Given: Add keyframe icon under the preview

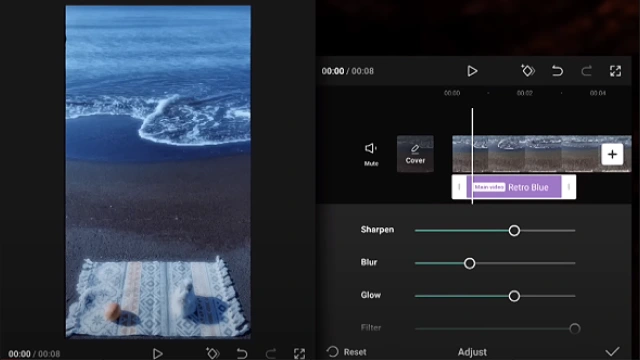Looking at the screenshot, I should (x=213, y=353).
